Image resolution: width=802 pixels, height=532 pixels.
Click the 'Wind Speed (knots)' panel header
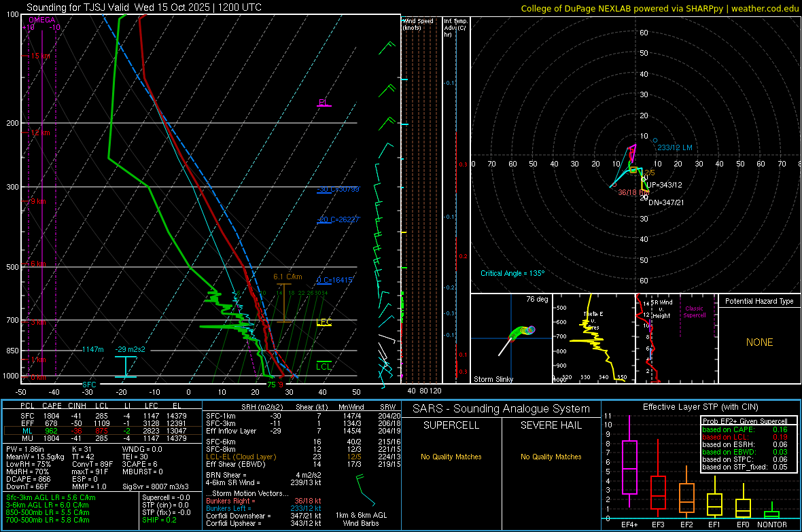[x=418, y=24]
